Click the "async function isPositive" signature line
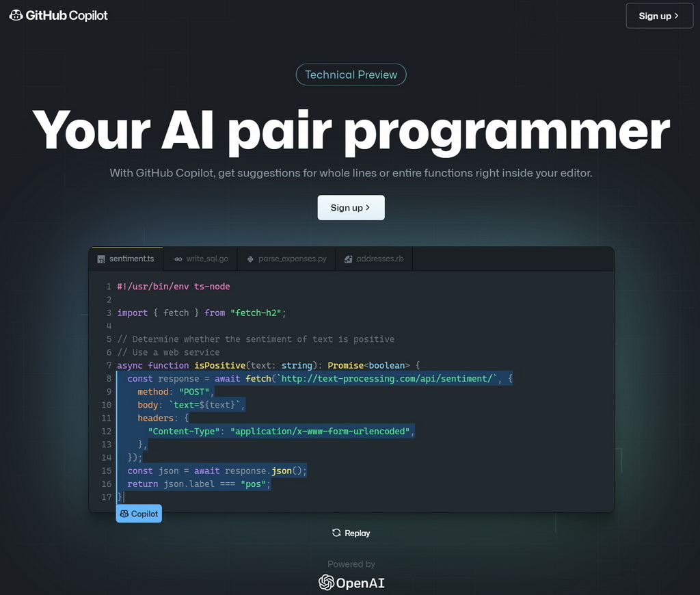This screenshot has height=595, width=700. point(268,365)
